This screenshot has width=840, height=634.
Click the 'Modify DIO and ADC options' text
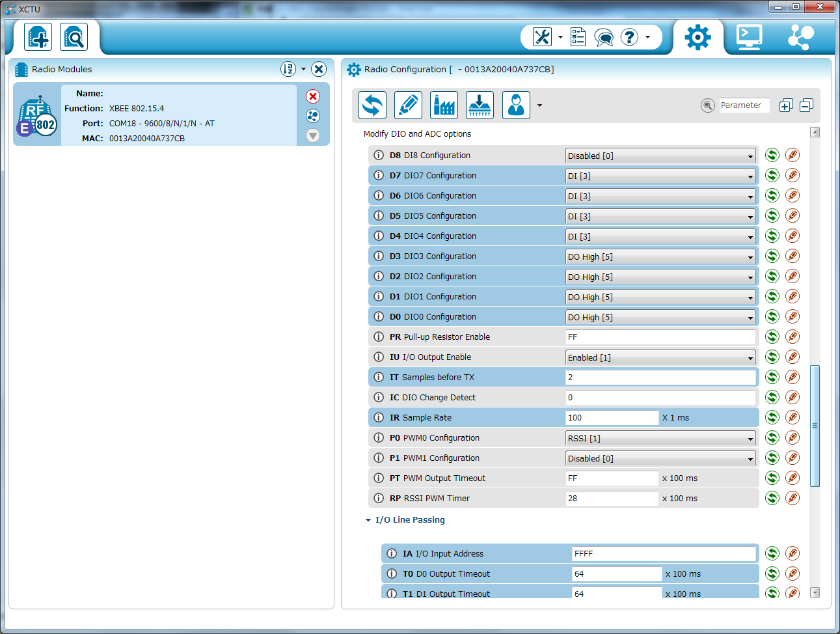(x=417, y=134)
